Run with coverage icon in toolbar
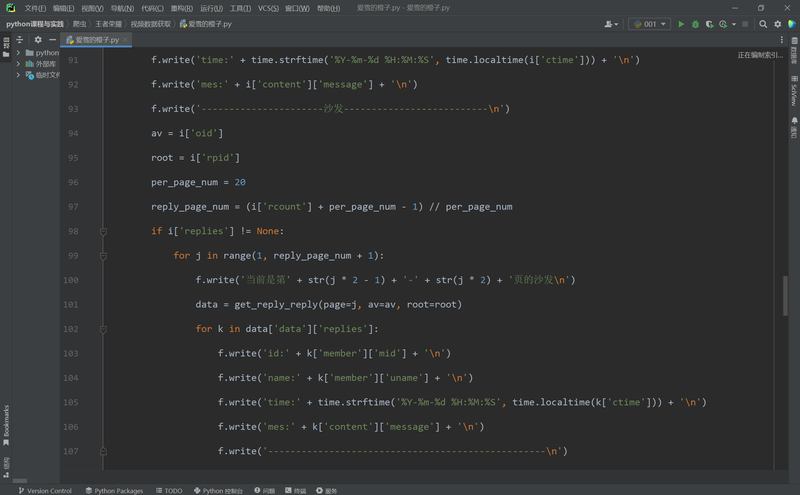This screenshot has height=495, width=800. 709,24
